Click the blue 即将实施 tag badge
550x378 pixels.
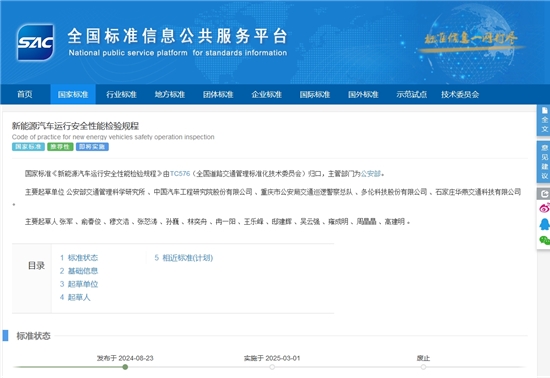coord(92,147)
